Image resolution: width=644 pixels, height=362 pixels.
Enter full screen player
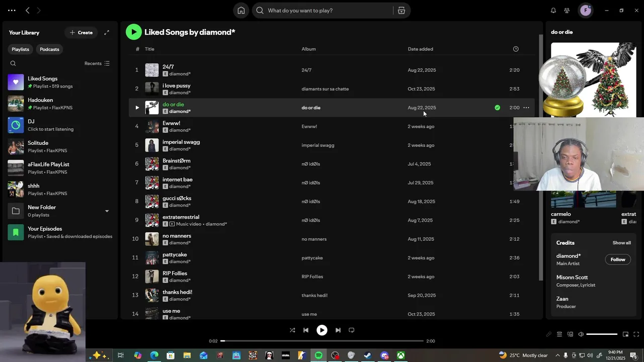coord(636,334)
